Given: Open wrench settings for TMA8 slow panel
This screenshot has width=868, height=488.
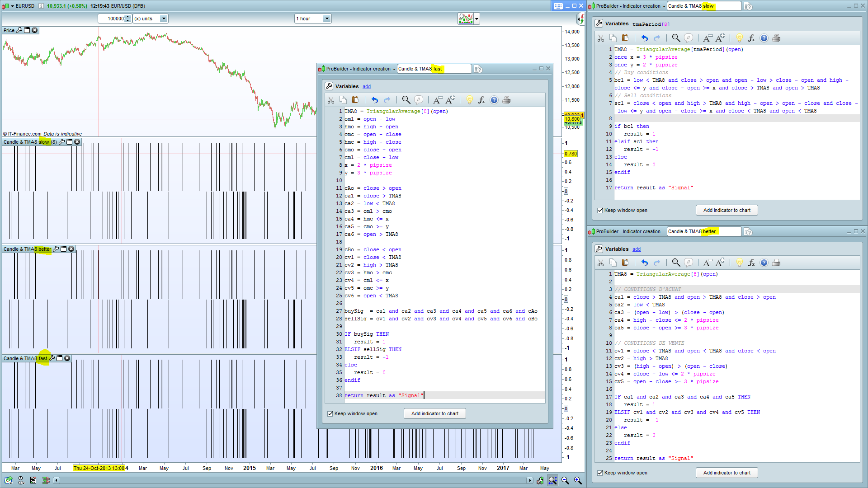Looking at the screenshot, I should (x=62, y=142).
